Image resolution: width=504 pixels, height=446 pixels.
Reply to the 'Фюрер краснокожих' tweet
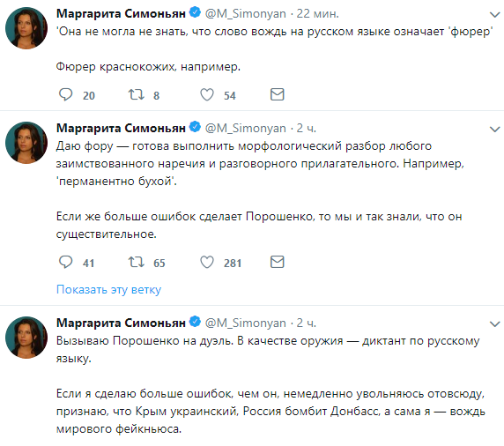click(66, 95)
